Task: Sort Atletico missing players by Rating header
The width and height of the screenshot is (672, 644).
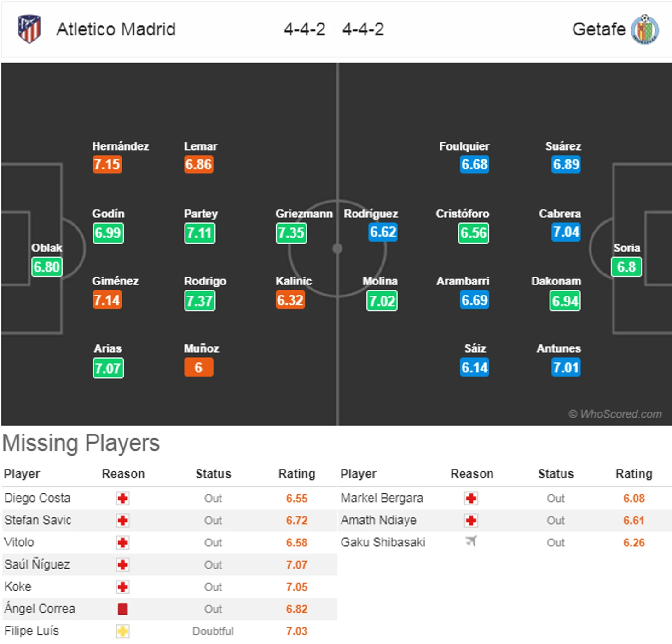Action: click(297, 474)
